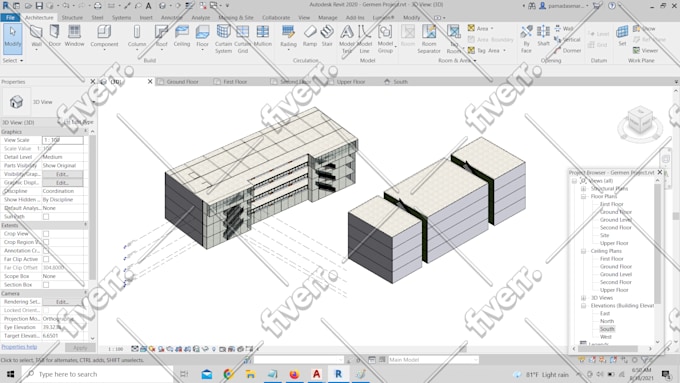Select the Column tool
Screen dimensions: 680x383
pos(137,36)
